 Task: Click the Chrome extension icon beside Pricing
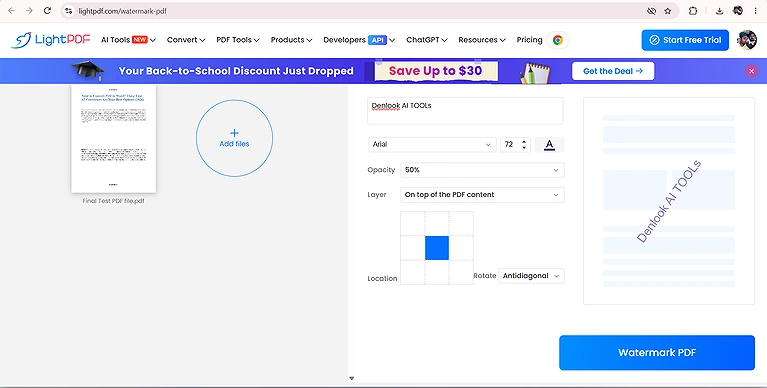pos(558,40)
